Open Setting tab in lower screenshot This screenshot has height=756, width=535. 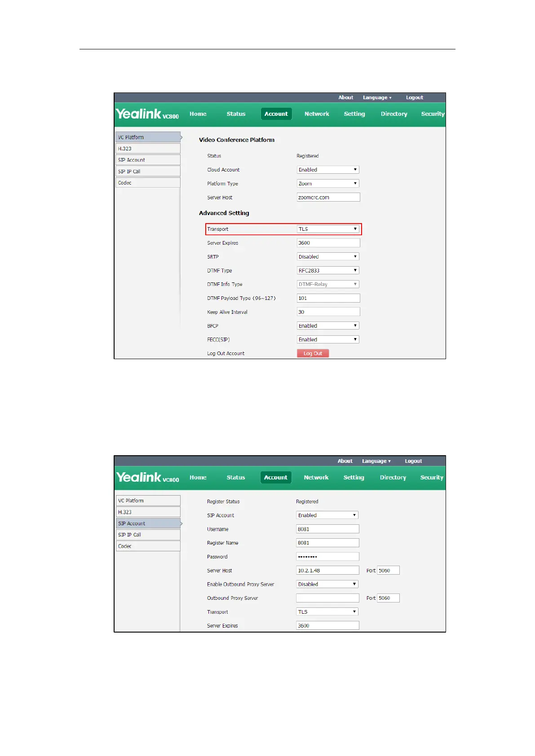point(354,478)
